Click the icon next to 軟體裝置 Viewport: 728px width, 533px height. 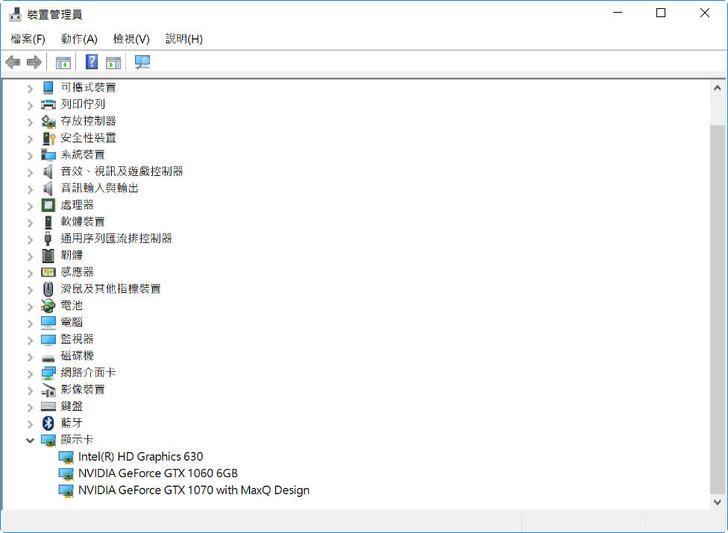coord(48,222)
